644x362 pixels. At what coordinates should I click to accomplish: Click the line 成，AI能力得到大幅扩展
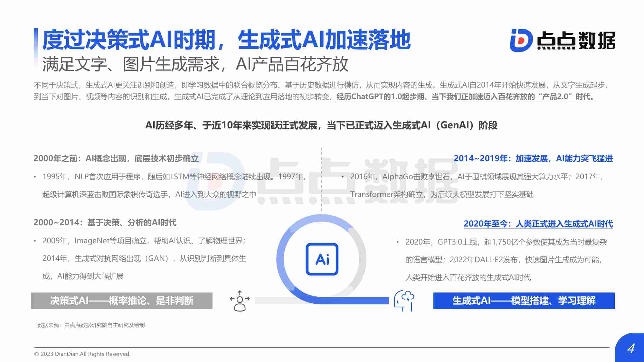click(x=83, y=276)
